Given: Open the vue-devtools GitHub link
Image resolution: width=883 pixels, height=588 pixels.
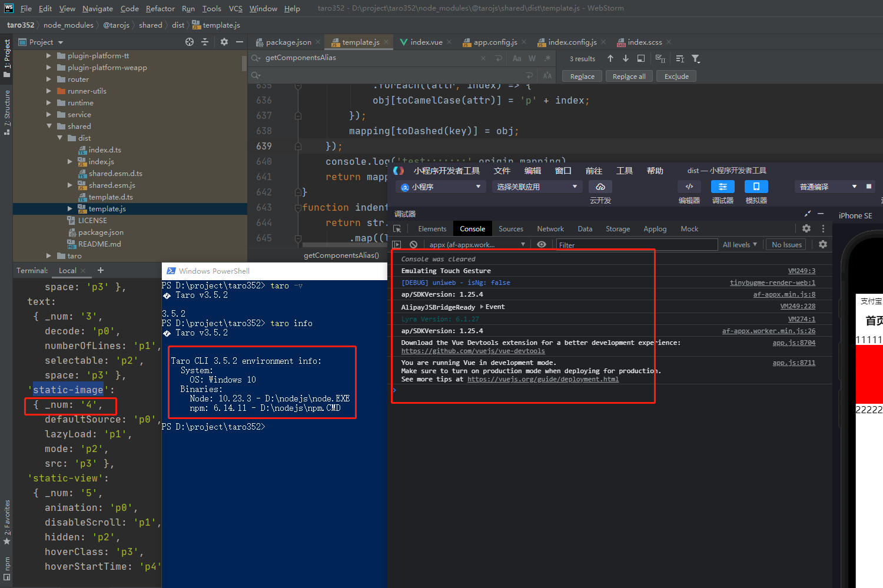Looking at the screenshot, I should coord(473,351).
